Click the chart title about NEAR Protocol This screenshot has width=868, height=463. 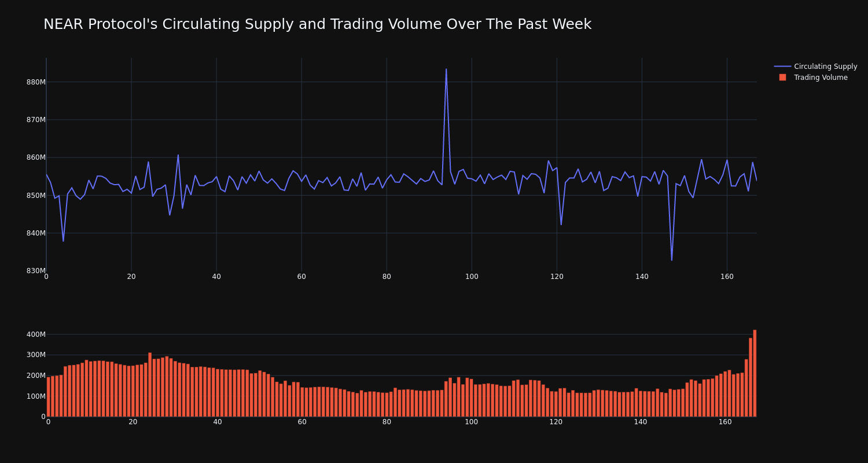tap(317, 24)
